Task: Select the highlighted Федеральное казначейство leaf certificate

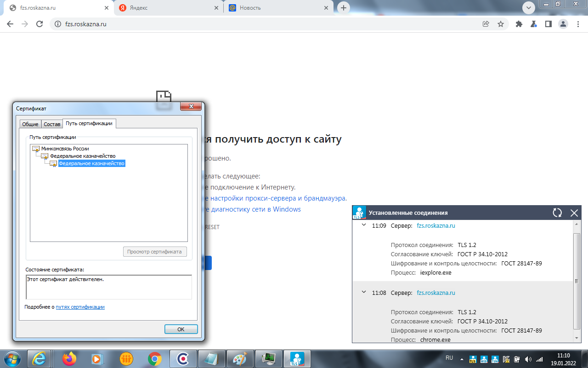Action: tap(91, 163)
